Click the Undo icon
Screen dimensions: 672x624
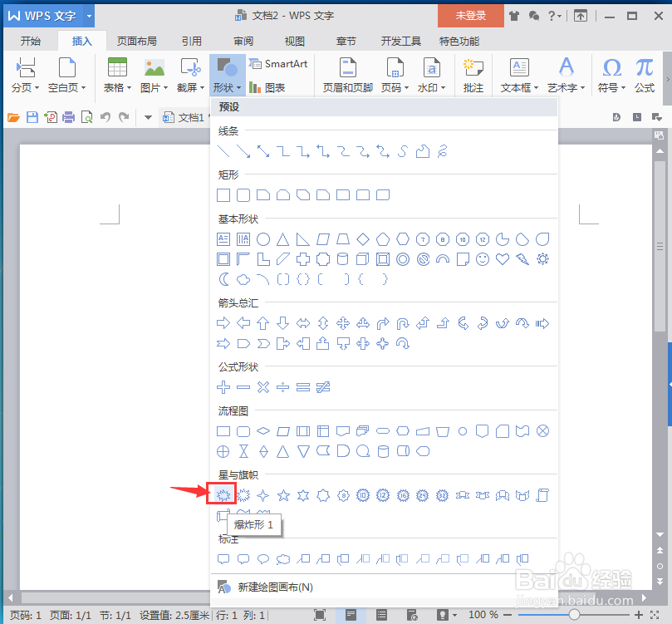105,117
